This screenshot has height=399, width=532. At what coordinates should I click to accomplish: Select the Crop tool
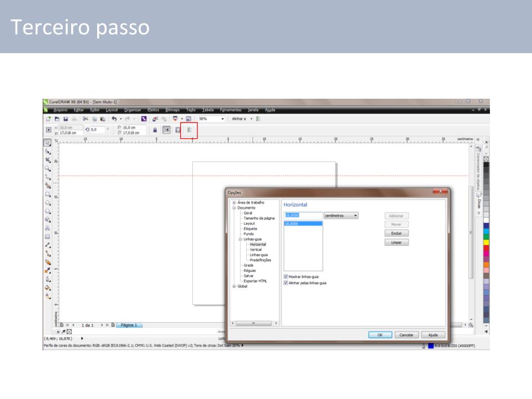click(48, 160)
